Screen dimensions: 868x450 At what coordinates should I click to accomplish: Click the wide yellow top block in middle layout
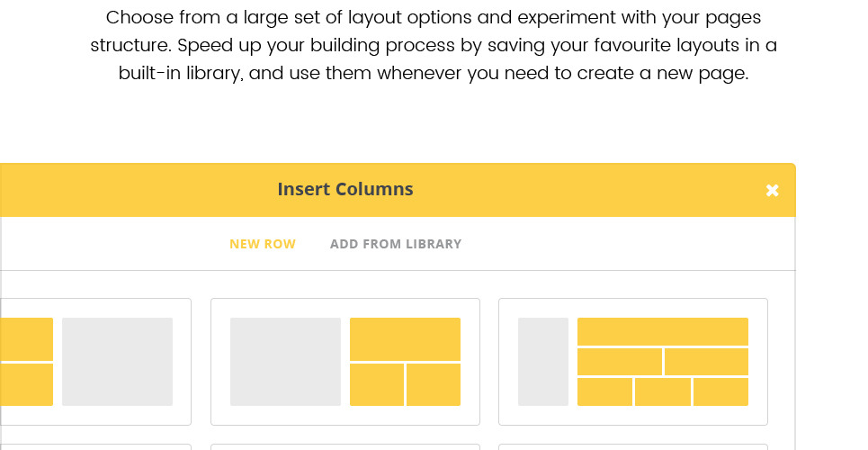pyautogui.click(x=405, y=338)
